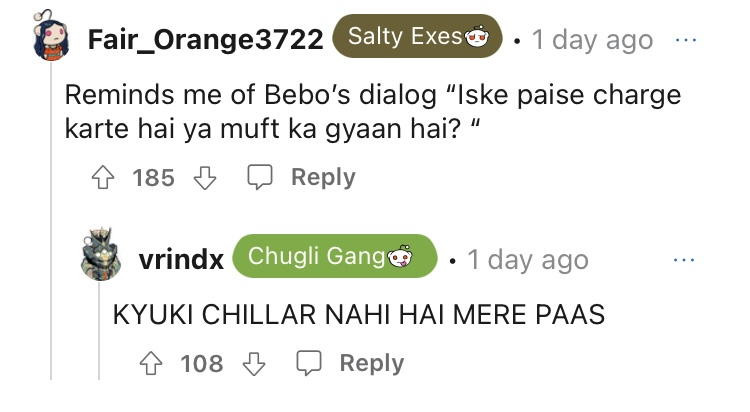Reply to Fair_Orange3722's comment
The width and height of the screenshot is (750, 412).
(x=301, y=178)
